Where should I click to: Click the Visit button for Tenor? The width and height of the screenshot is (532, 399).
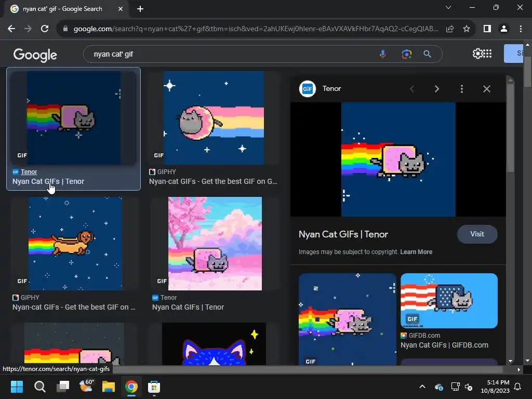[x=477, y=234]
